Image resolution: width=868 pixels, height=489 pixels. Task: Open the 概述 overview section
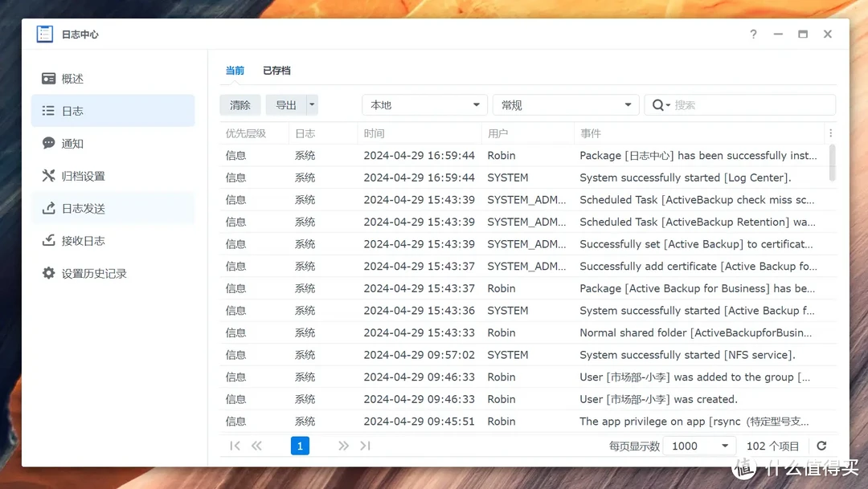(x=72, y=79)
